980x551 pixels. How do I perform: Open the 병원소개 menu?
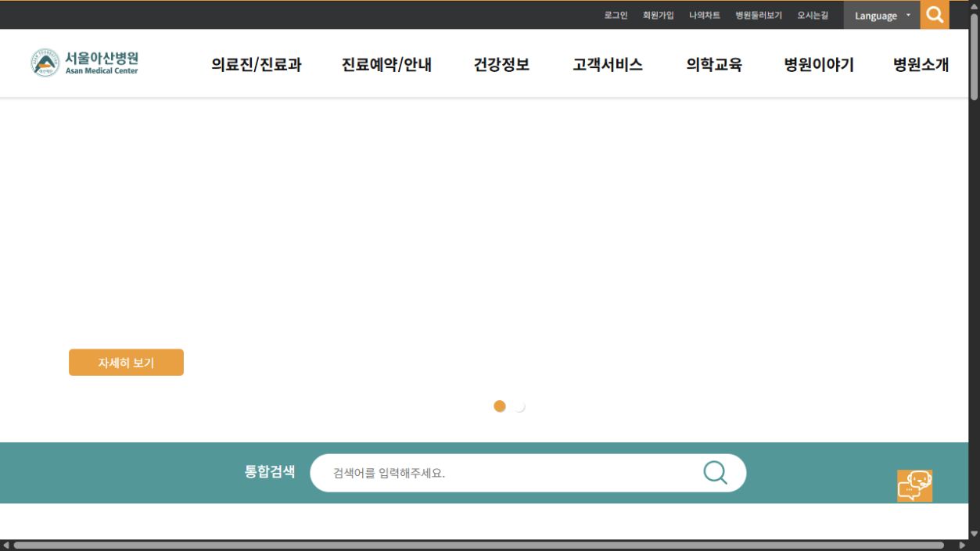point(921,65)
